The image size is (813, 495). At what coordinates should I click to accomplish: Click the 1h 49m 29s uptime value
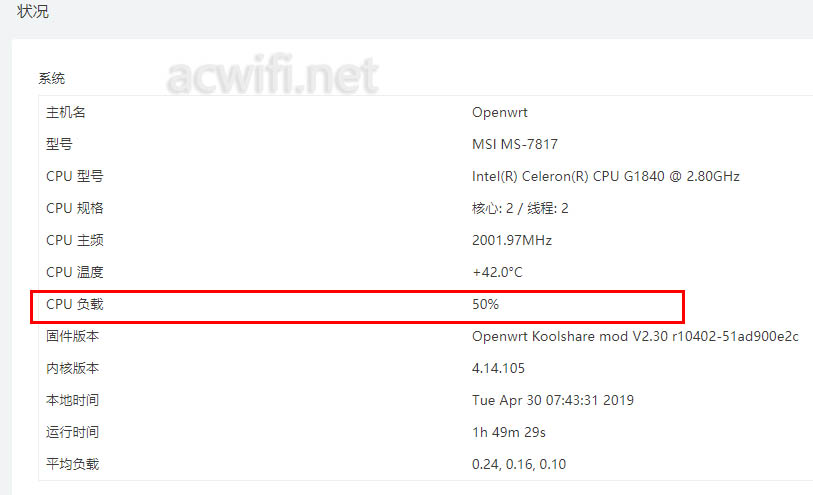coord(508,432)
